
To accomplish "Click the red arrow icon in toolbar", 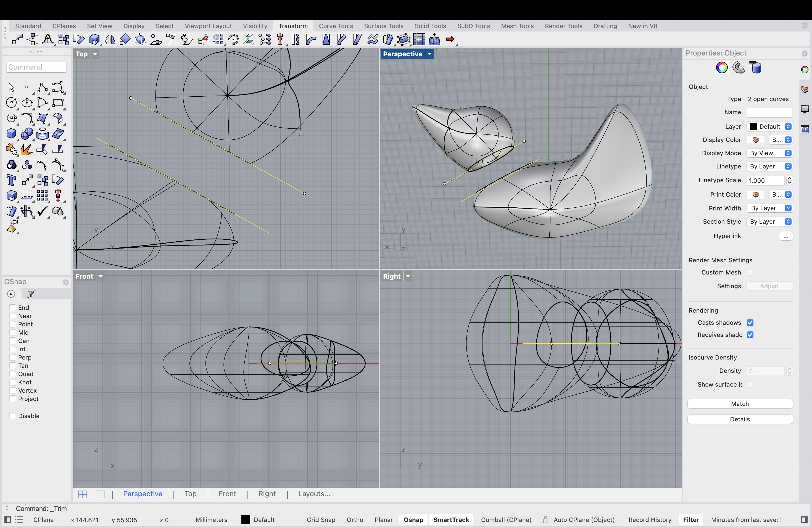I will (450, 39).
